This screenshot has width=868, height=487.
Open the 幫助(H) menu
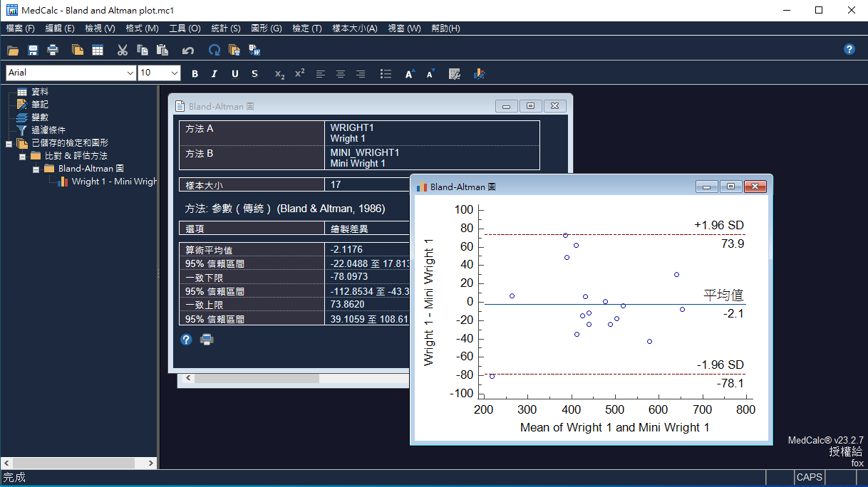pos(445,28)
